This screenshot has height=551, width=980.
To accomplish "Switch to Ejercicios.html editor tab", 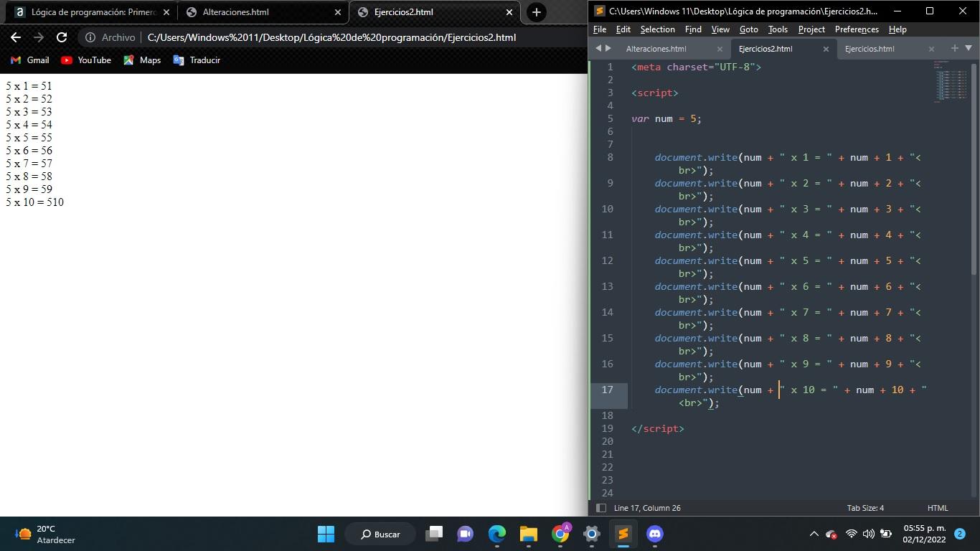I will coord(870,49).
